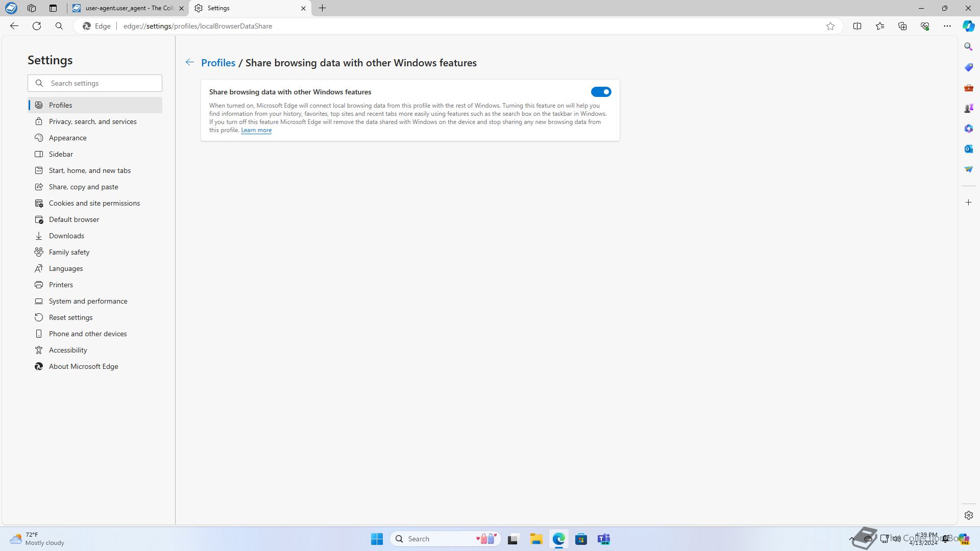980x551 pixels.
Task: Open the Favorites list icon
Action: [880, 26]
